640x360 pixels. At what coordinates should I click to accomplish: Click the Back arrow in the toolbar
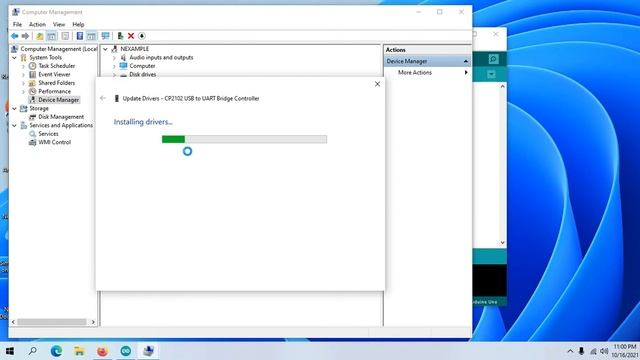(15, 36)
